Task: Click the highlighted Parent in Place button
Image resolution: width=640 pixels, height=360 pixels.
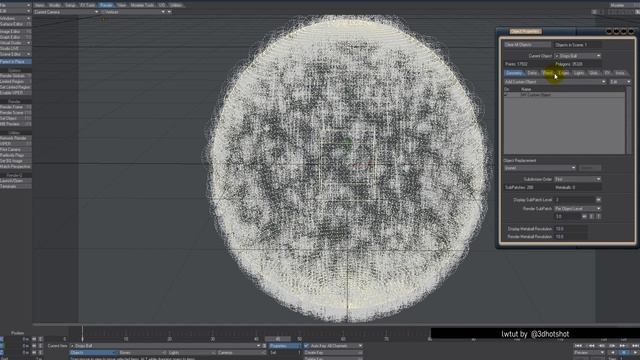Action: click(16, 62)
